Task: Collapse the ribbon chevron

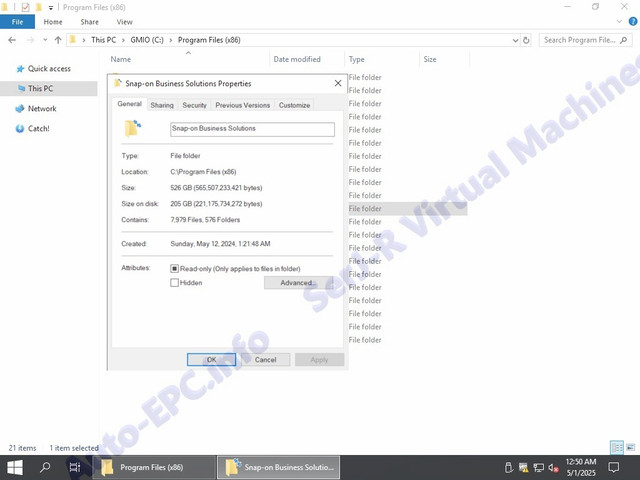Action: coord(619,22)
